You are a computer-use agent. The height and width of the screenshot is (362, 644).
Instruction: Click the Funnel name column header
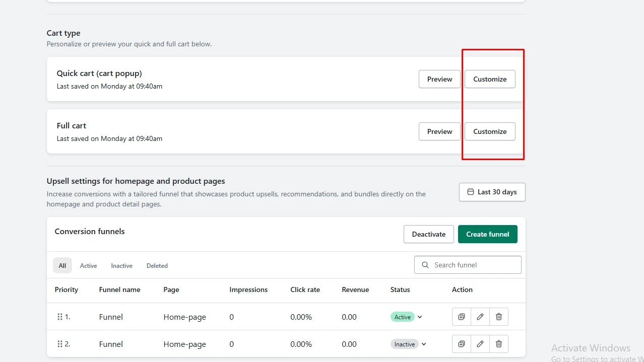pyautogui.click(x=119, y=289)
